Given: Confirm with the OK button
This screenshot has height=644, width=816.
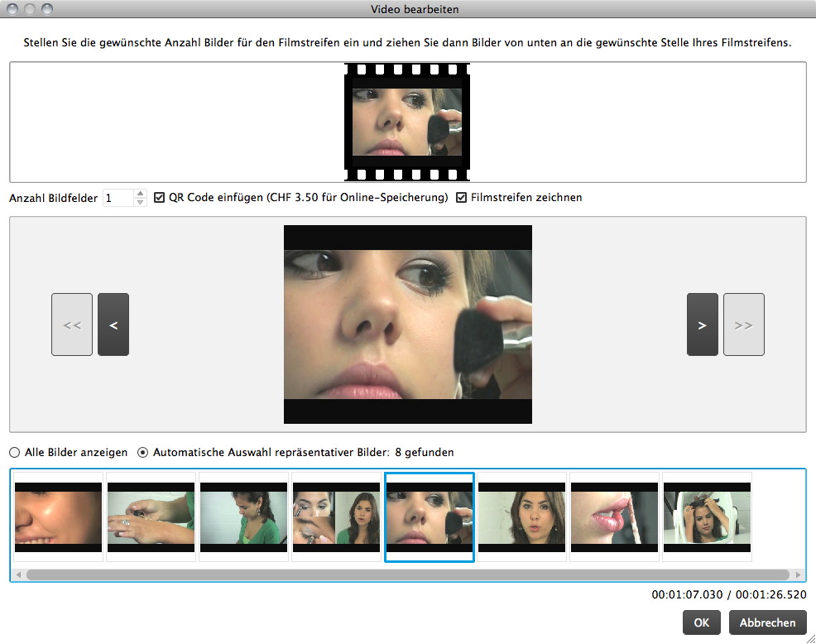Looking at the screenshot, I should click(702, 622).
